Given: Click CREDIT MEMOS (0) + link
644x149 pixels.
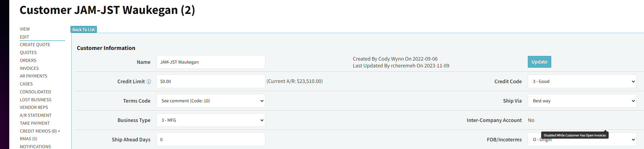Looking at the screenshot, I should coord(40,131).
